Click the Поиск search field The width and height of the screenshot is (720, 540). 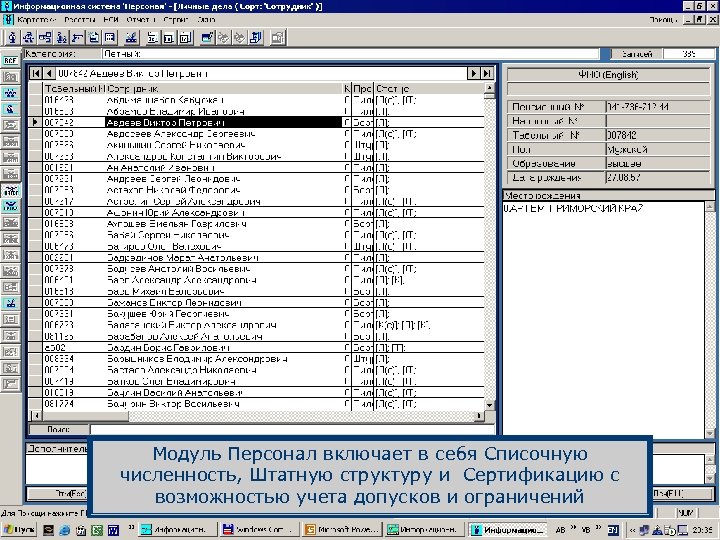click(292, 429)
